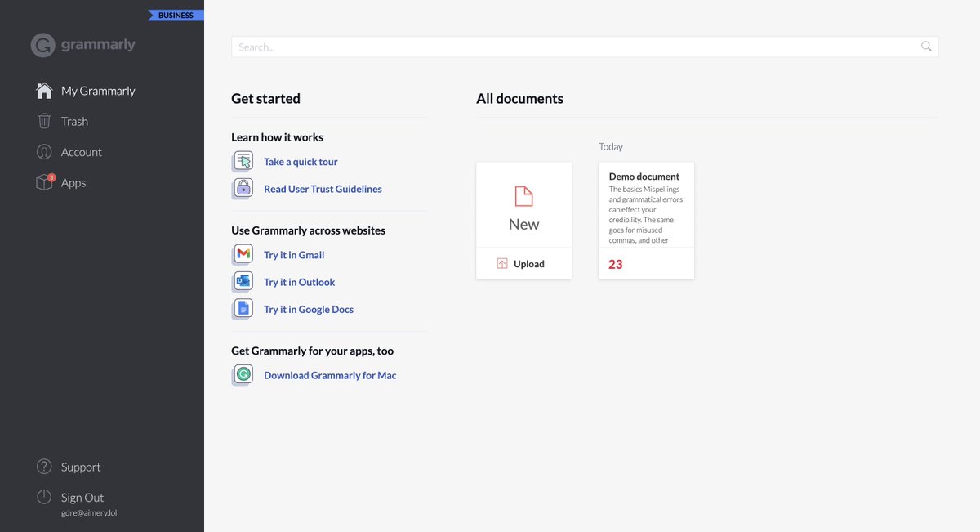Click the Sign Out power icon

pyautogui.click(x=44, y=497)
